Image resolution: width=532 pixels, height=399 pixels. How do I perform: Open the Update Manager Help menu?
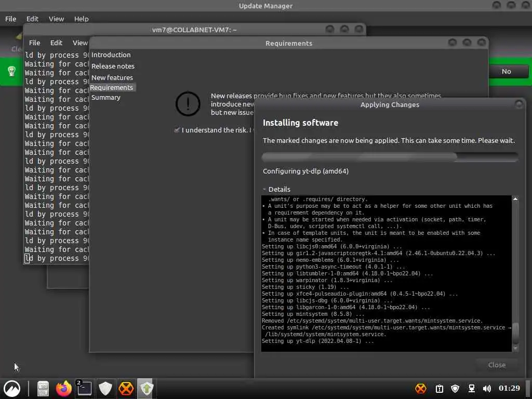tap(82, 19)
